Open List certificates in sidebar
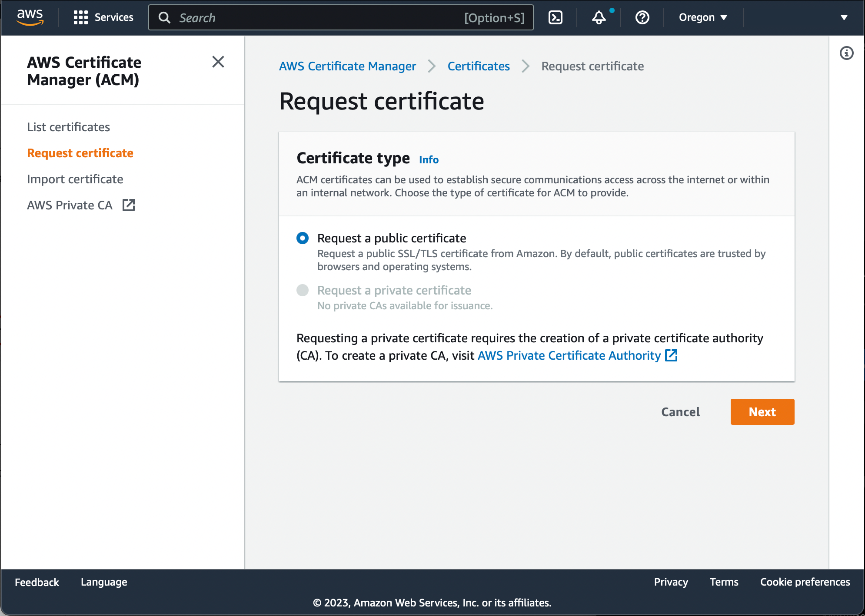 point(69,127)
